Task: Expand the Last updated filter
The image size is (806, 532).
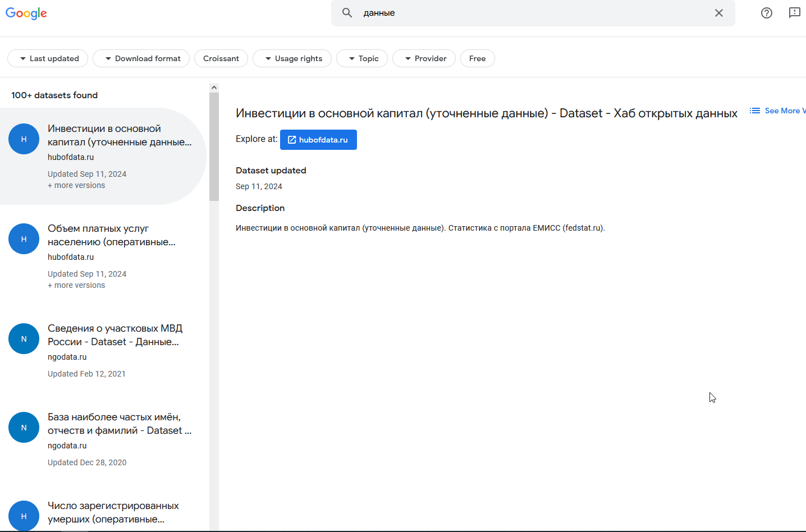Action: (48, 58)
